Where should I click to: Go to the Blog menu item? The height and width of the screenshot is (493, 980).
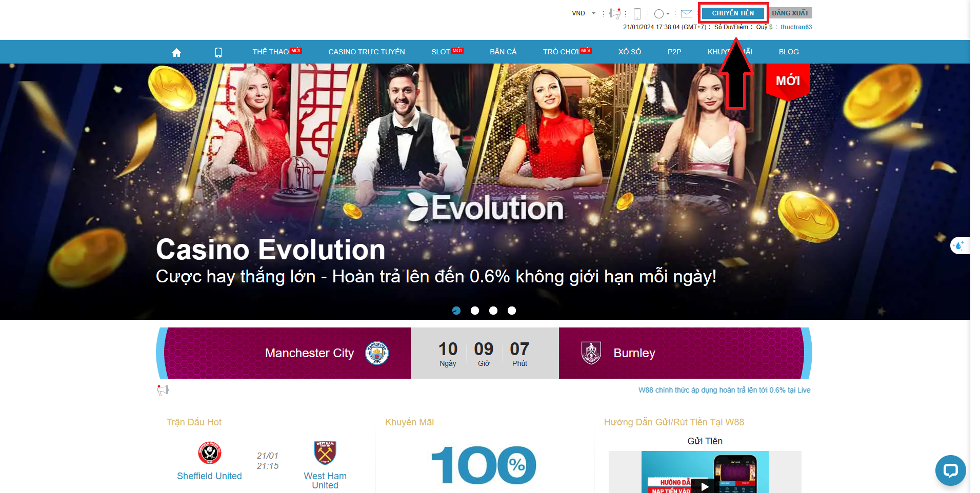click(x=788, y=52)
